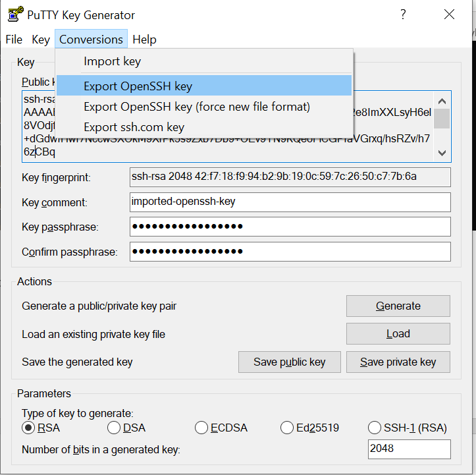476x475 pixels.
Task: Click the 'Key comment:' label
Action: coord(55,202)
